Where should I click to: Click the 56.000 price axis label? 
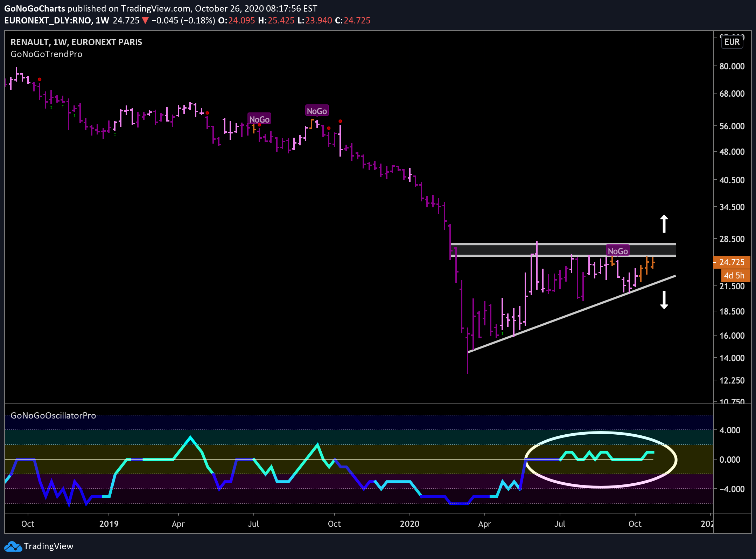pyautogui.click(x=732, y=126)
